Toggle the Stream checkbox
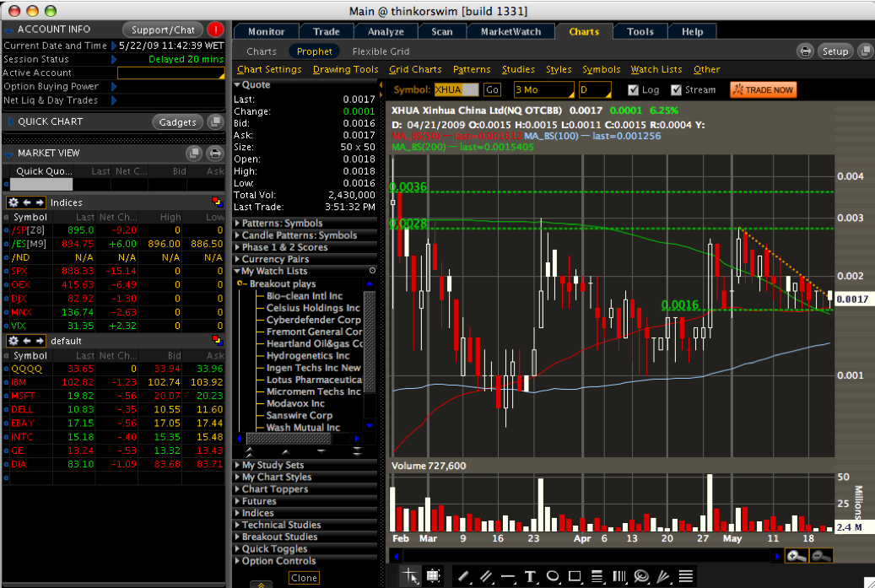 point(677,89)
